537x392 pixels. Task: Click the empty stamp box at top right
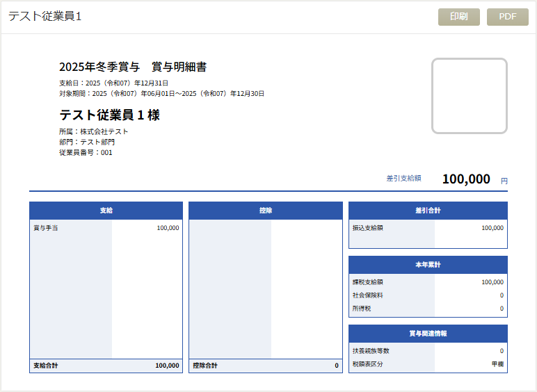click(469, 96)
